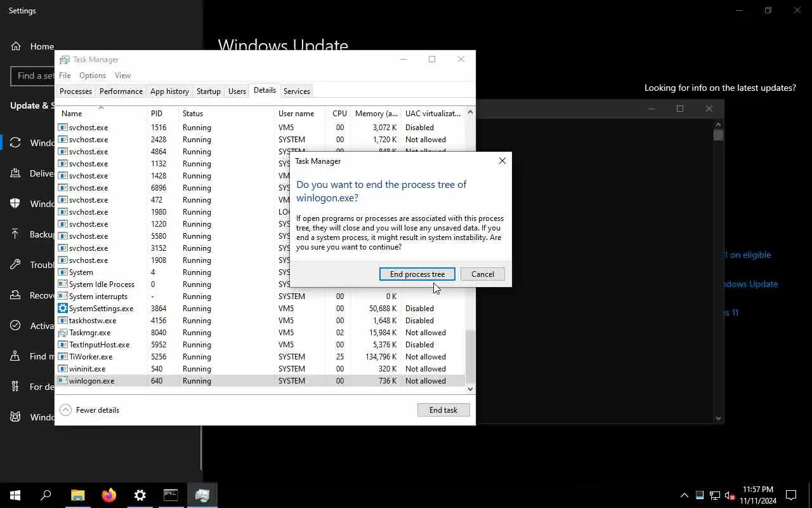Select the taskhostw.exe process
Image resolution: width=812 pixels, height=508 pixels.
(x=261, y=321)
